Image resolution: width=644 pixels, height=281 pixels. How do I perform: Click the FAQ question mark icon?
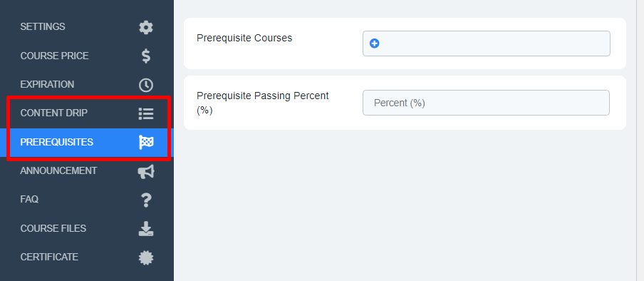point(146,200)
